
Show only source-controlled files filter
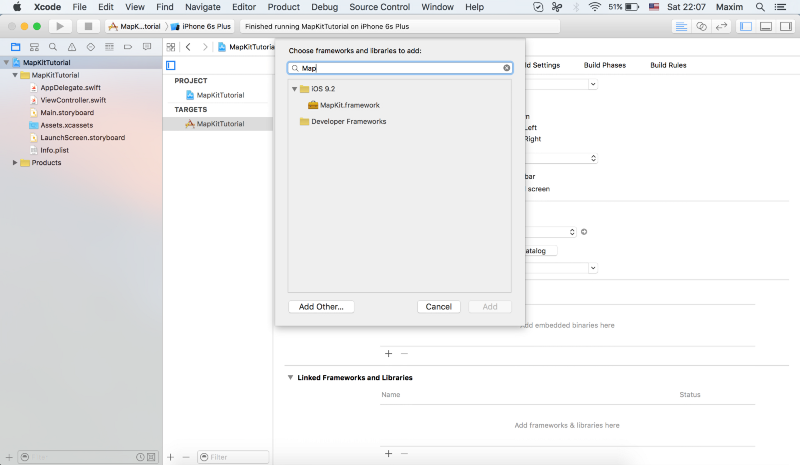point(151,457)
